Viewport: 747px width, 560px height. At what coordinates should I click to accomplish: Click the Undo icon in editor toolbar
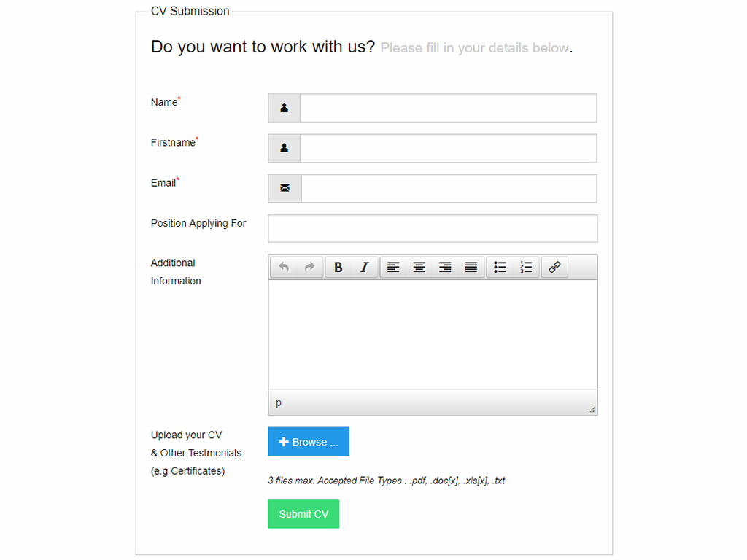tap(284, 268)
